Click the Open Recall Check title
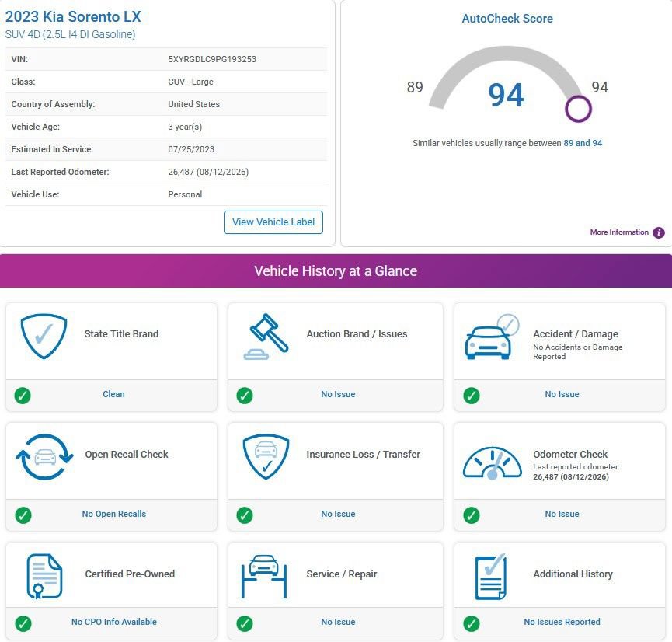 coord(127,454)
